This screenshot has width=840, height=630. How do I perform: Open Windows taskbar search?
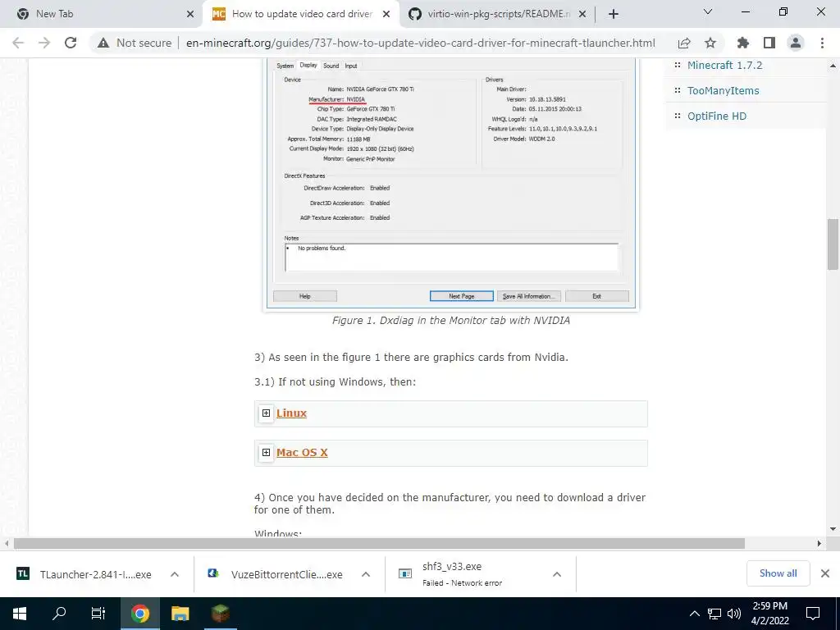coord(59,614)
